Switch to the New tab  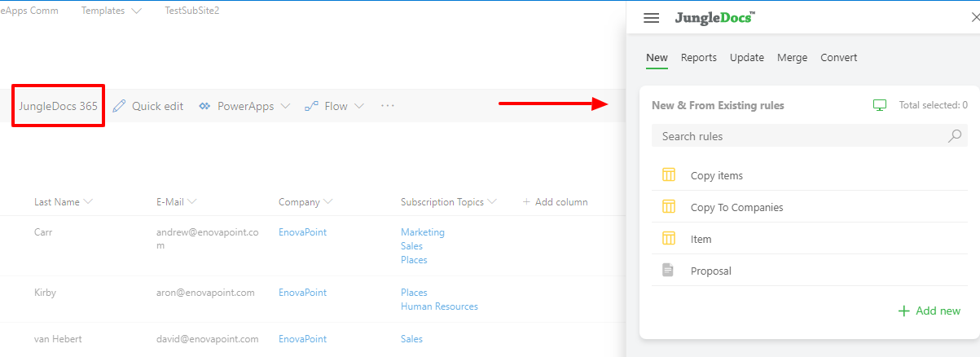657,57
